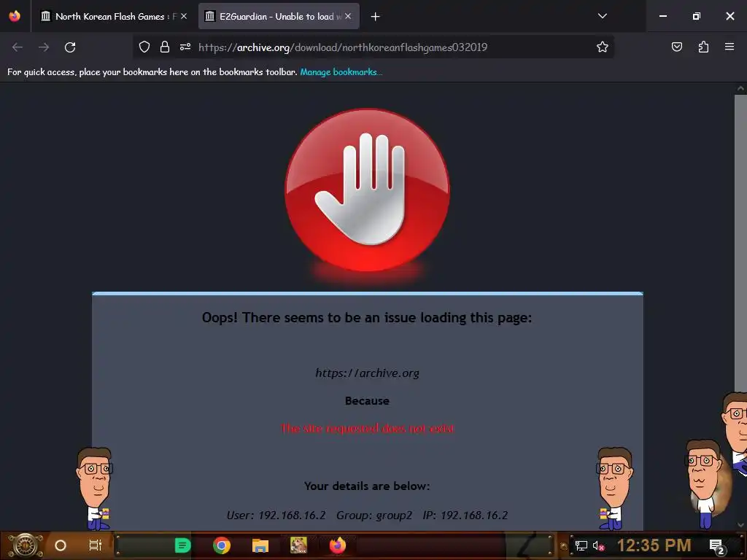Click the red stop hand image
Screen dimensions: 747x560
[367, 190]
